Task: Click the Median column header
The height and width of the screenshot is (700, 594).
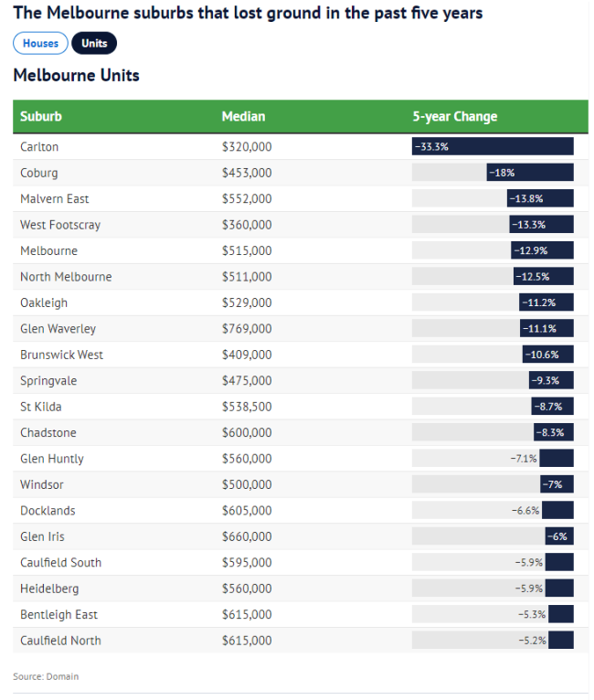Action: [x=243, y=116]
